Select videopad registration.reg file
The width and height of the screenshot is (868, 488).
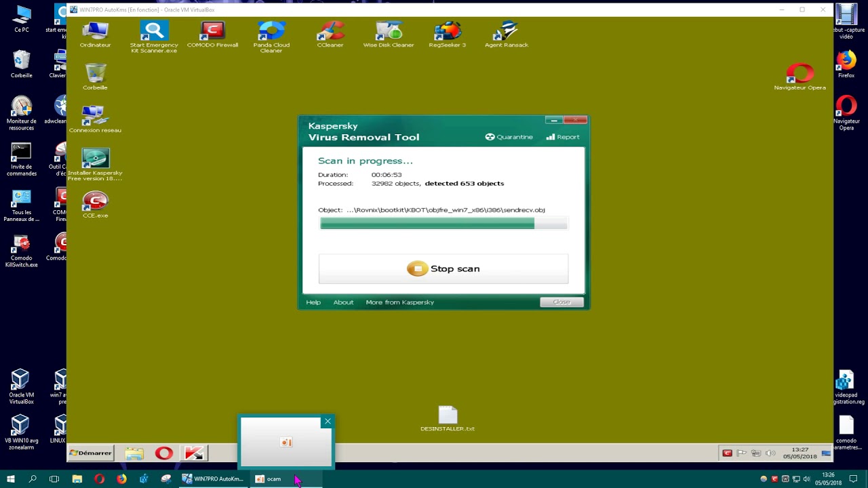pyautogui.click(x=846, y=388)
